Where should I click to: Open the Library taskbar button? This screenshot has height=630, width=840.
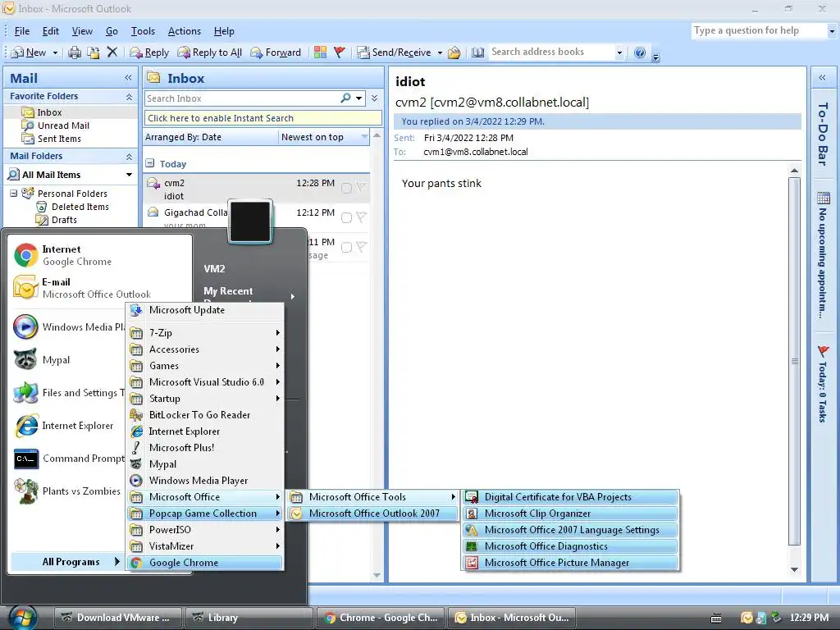[249, 618]
